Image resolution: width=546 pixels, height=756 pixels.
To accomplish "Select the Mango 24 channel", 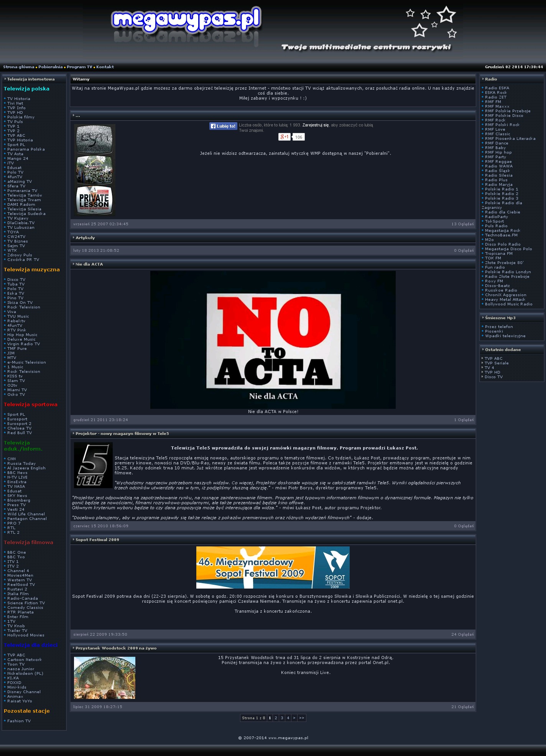I will pyautogui.click(x=18, y=159).
